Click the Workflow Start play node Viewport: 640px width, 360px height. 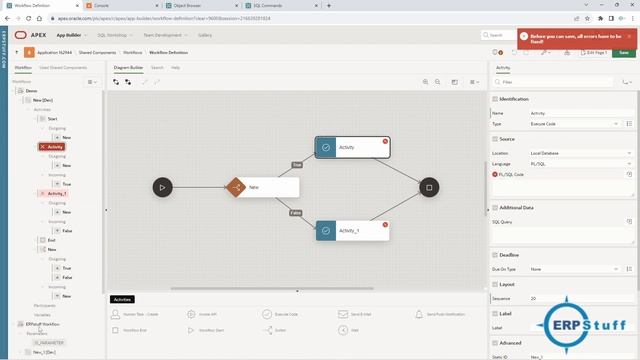(162, 187)
